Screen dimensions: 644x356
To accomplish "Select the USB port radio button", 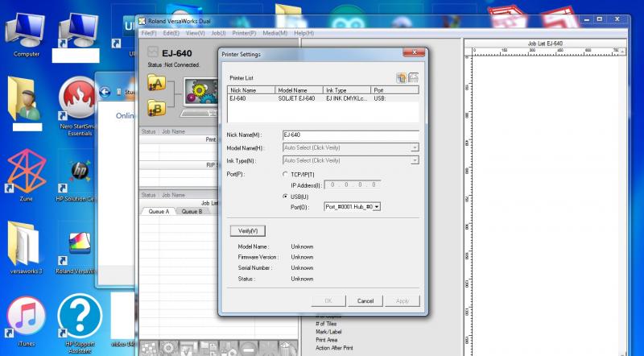I will (x=286, y=197).
